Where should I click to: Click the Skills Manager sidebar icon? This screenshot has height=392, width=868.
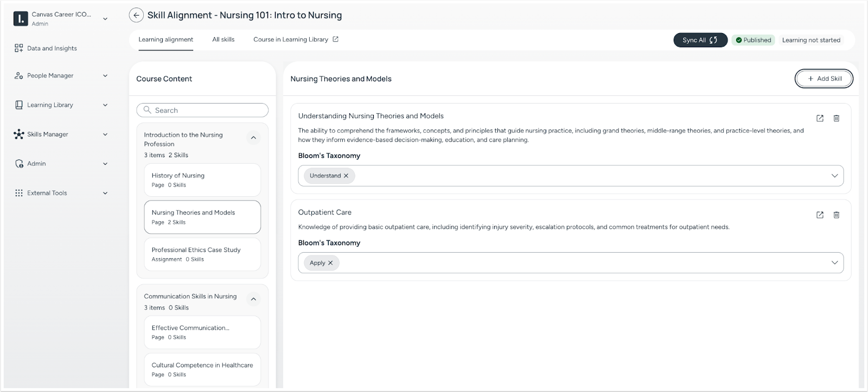[19, 134]
